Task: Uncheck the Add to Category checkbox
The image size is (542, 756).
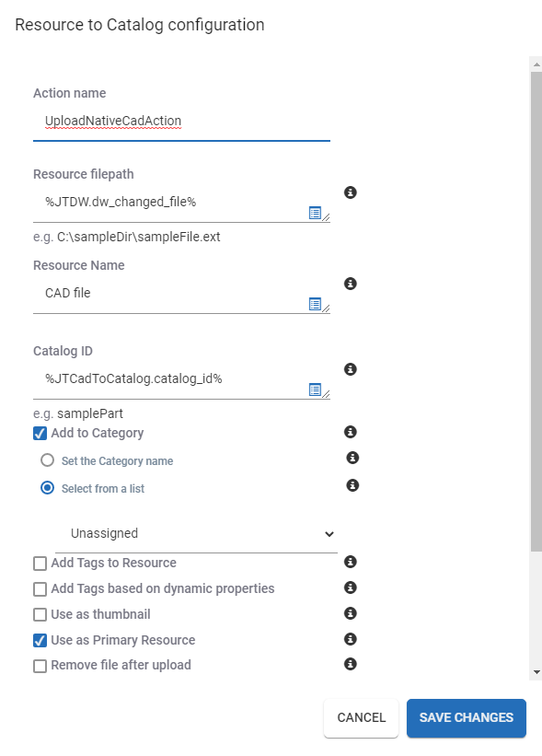Action: pos(40,434)
